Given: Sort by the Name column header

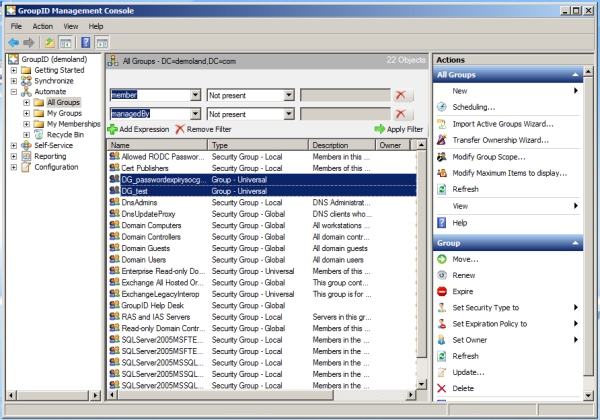Looking at the screenshot, I should point(157,145).
